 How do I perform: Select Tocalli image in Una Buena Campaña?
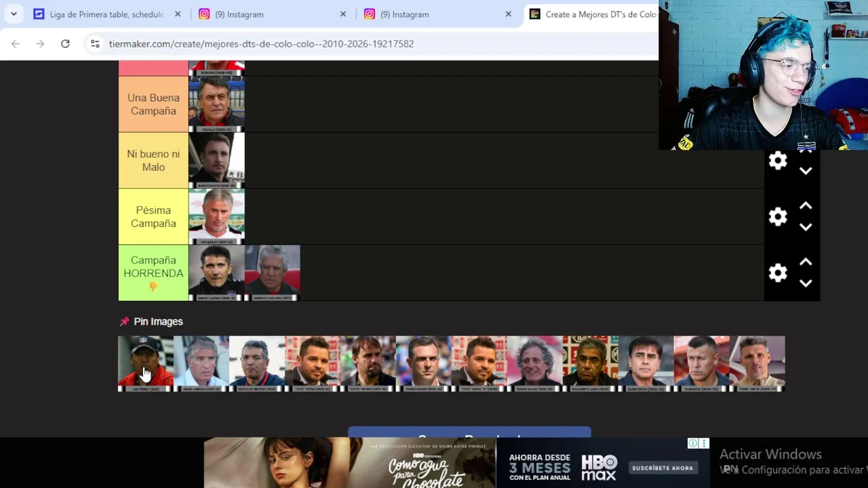click(x=216, y=104)
